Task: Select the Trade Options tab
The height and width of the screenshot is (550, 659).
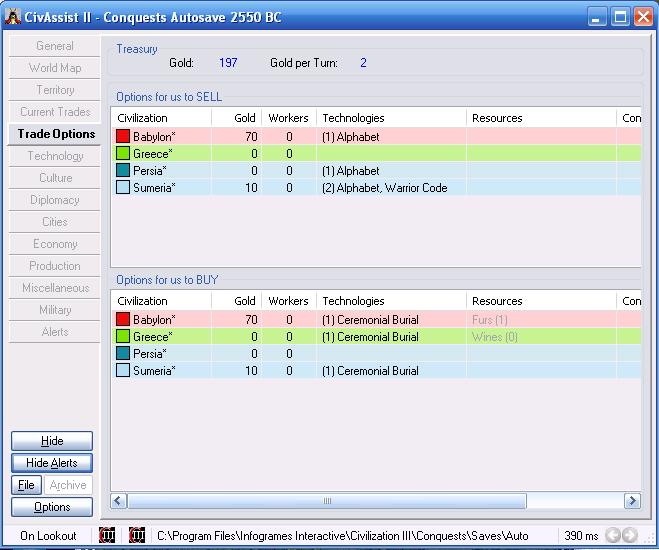Action: tap(55, 134)
